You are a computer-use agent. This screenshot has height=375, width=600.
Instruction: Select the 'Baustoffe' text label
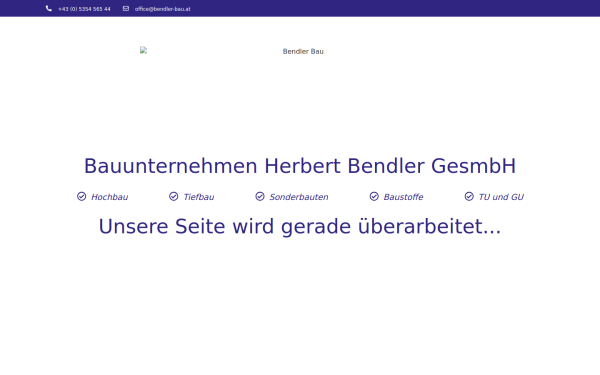click(403, 197)
